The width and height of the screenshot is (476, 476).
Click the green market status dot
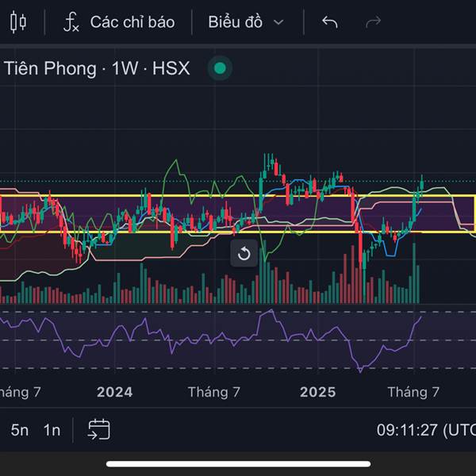click(x=220, y=68)
